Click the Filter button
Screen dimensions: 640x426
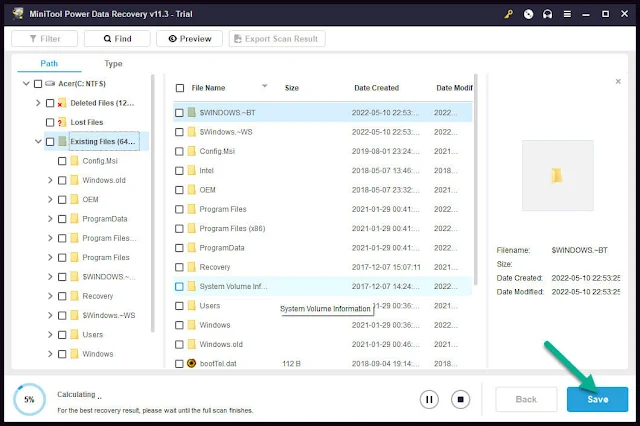pyautogui.click(x=44, y=39)
